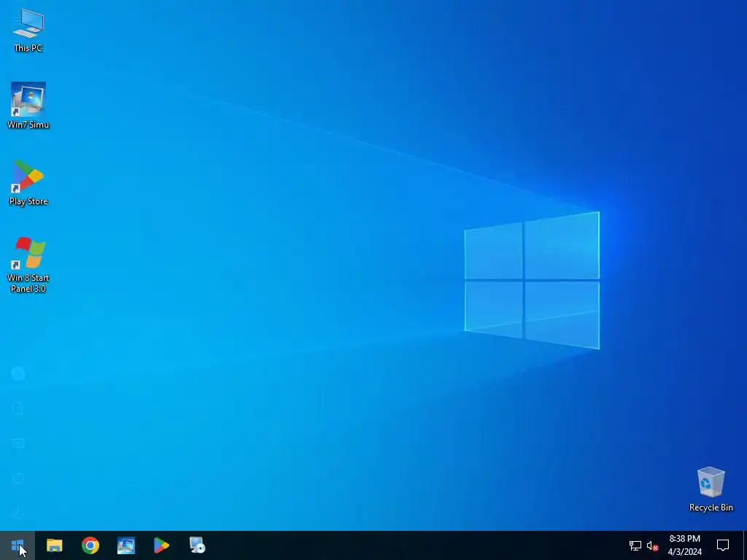Open the clock showing 8:38 PM
Screen dimensions: 747x560
[684, 545]
